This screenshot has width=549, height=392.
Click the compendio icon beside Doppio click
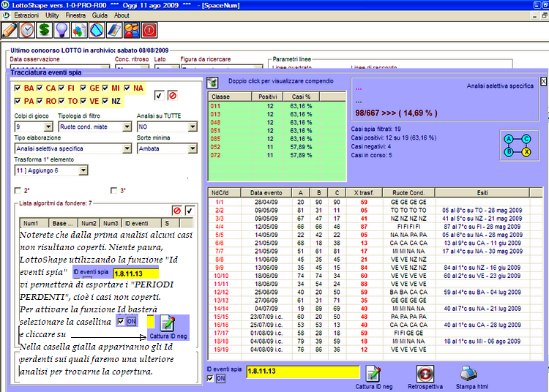[x=212, y=83]
